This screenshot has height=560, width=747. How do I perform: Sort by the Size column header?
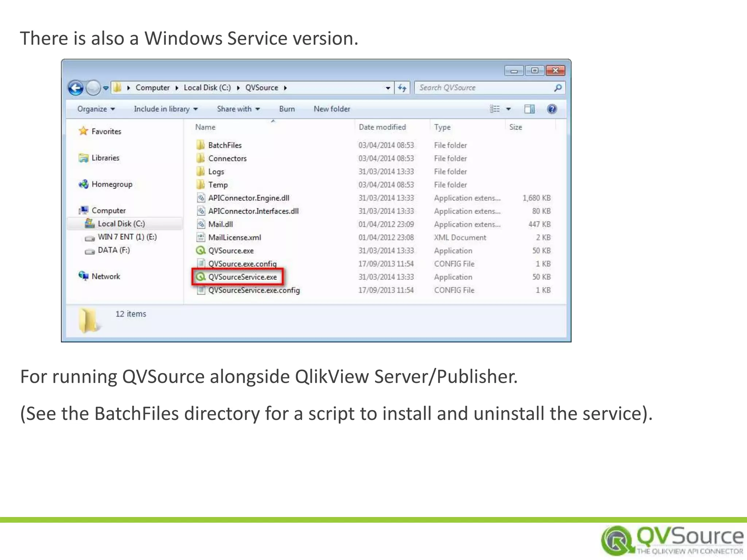point(515,127)
